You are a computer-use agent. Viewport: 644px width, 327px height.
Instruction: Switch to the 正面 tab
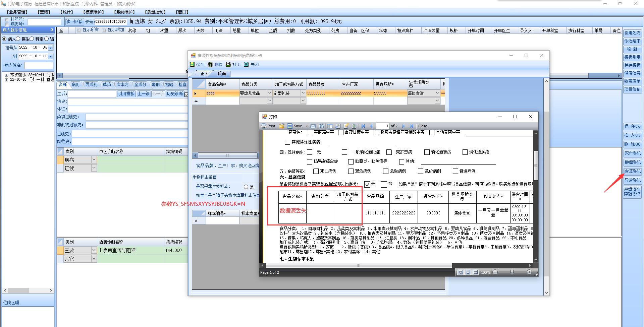click(x=204, y=73)
